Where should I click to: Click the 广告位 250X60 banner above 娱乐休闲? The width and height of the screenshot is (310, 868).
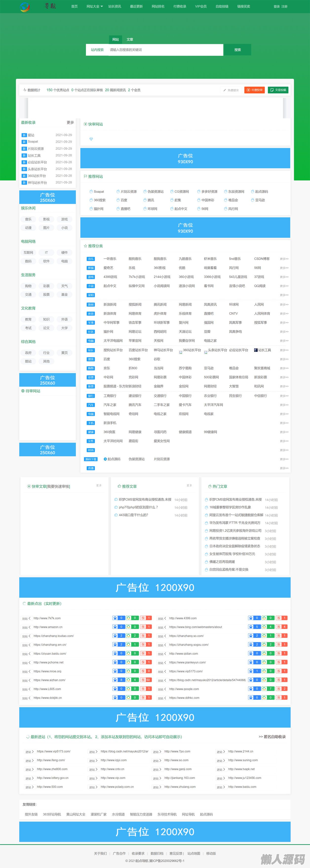click(x=48, y=197)
